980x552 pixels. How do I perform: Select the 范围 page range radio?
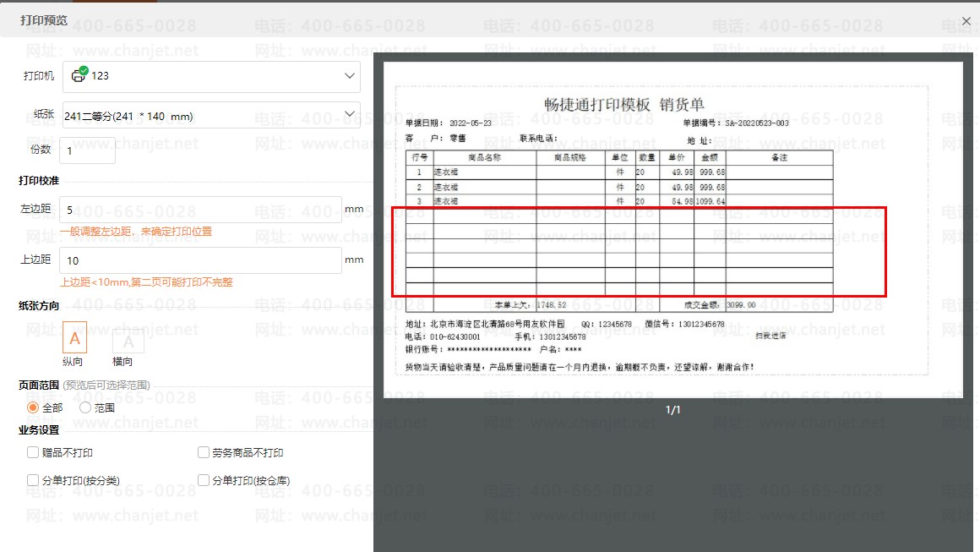coord(85,407)
